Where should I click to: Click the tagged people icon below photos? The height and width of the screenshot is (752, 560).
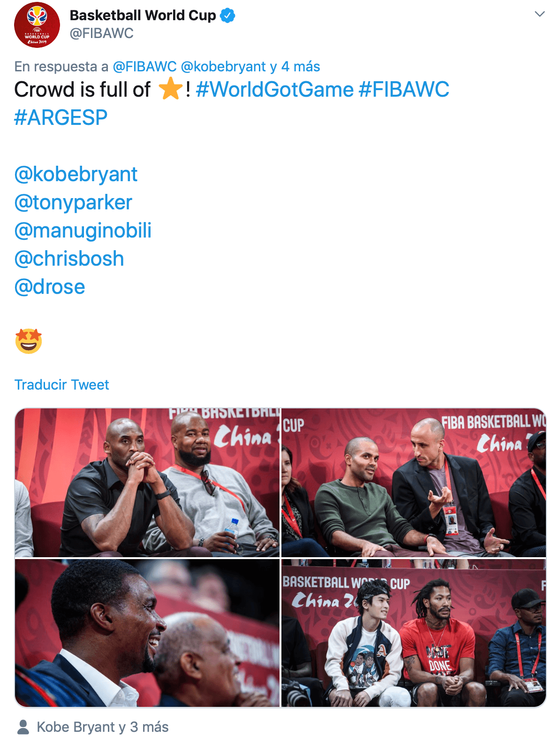tap(23, 727)
